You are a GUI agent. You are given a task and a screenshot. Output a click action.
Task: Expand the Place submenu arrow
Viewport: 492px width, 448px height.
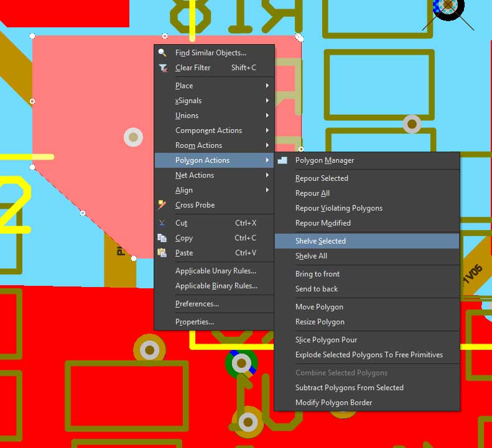(x=267, y=86)
